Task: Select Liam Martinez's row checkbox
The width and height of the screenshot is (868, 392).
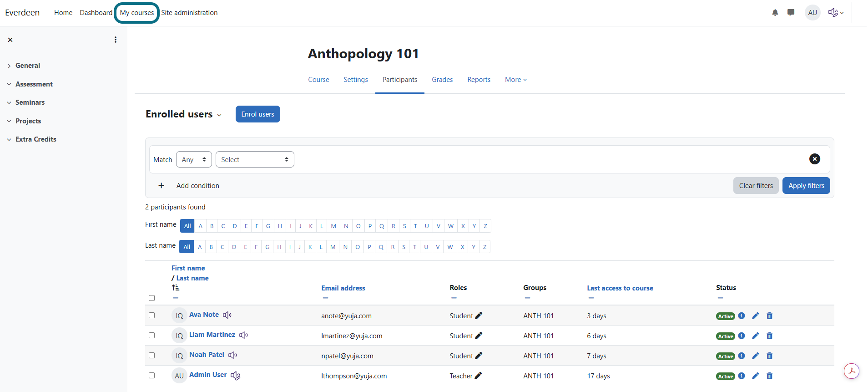Action: (152, 336)
